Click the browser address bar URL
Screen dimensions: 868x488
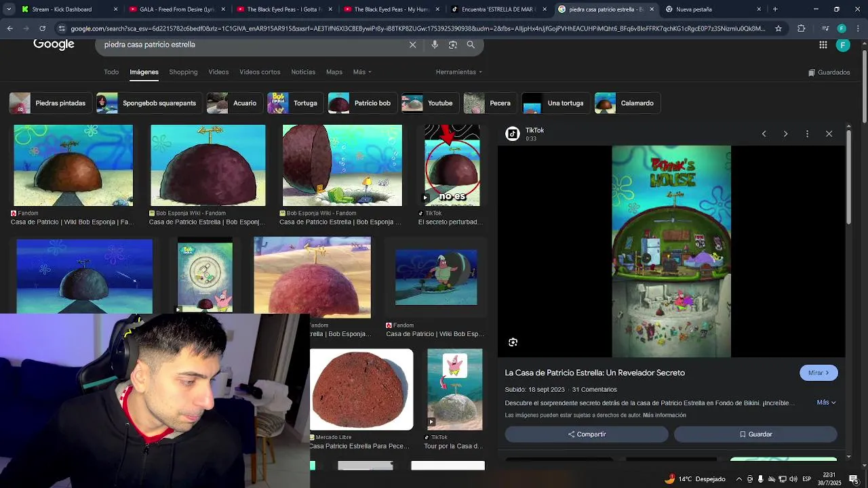(x=418, y=28)
